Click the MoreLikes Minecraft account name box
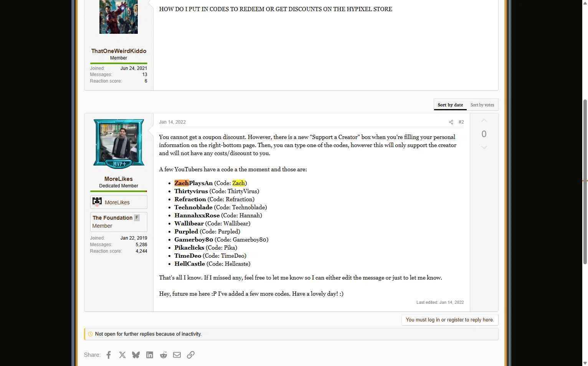588x366 pixels. tap(119, 202)
